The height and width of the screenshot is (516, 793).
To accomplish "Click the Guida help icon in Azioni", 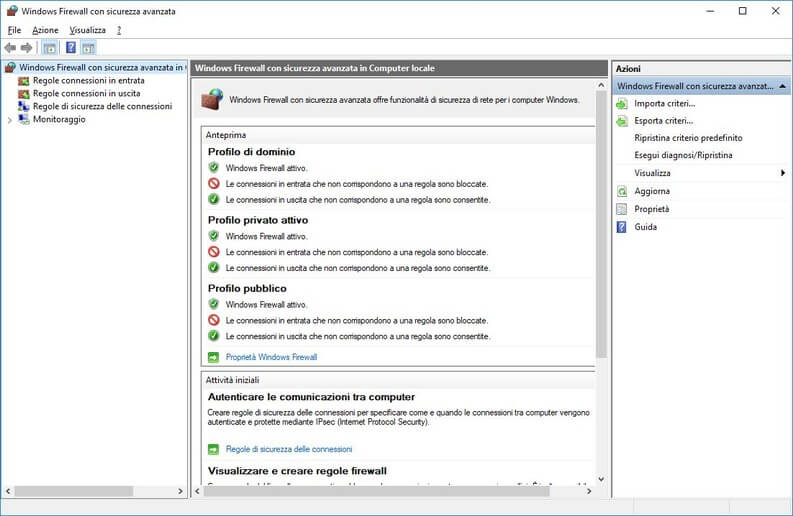I will click(622, 227).
